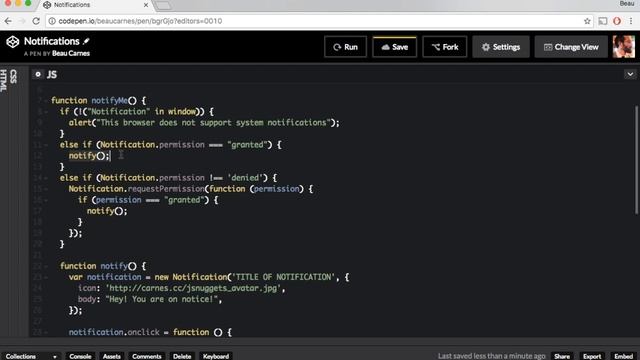The image size is (640, 360).
Task: Click the alert browser support message text
Action: [x=213, y=122]
